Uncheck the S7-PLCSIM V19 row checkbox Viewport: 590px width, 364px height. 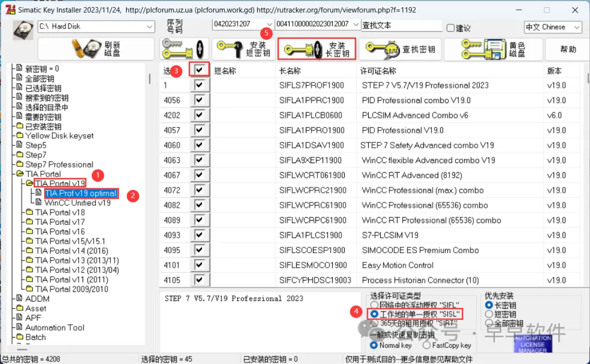pyautogui.click(x=199, y=235)
